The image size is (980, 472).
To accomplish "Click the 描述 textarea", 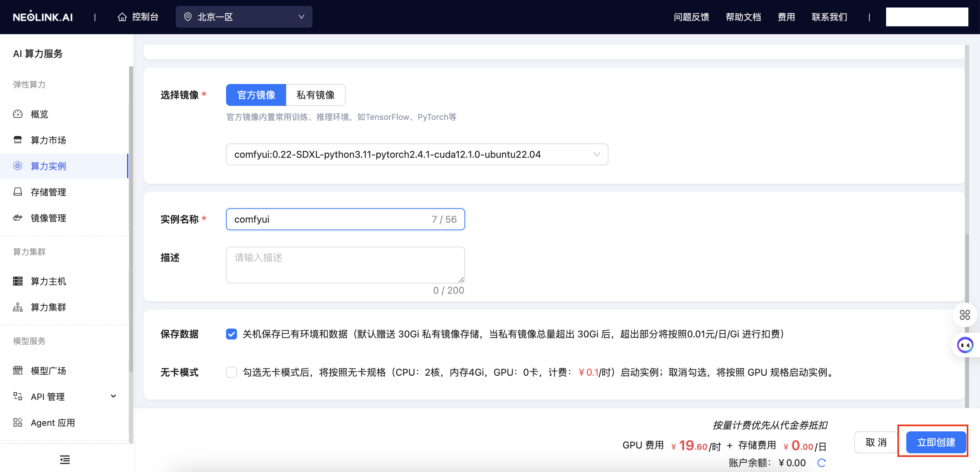I will [x=345, y=265].
